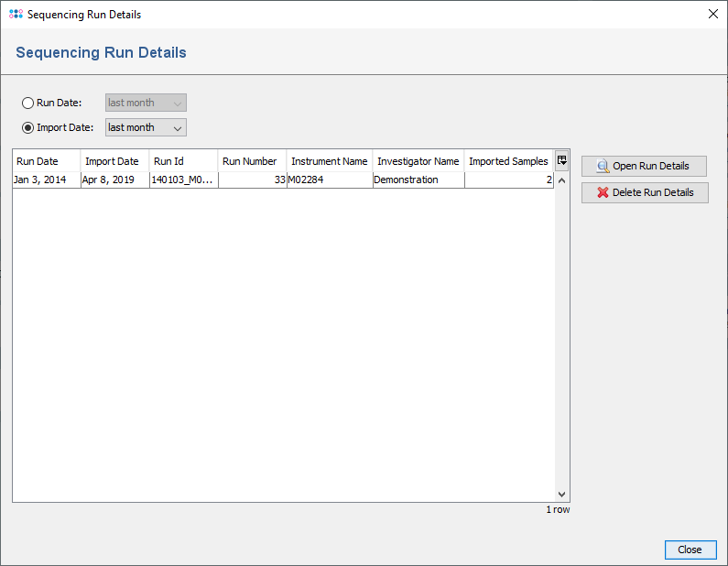
Task: Click the app icon in the title bar
Action: pyautogui.click(x=16, y=15)
